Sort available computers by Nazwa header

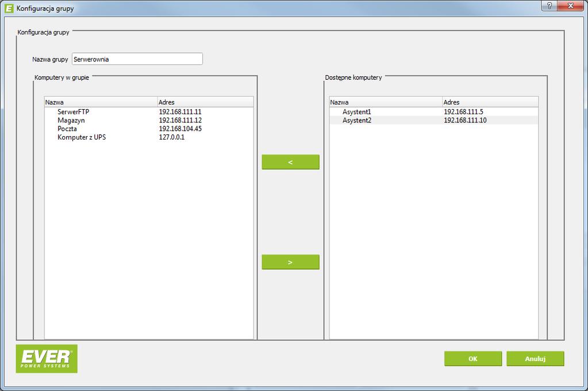click(386, 102)
